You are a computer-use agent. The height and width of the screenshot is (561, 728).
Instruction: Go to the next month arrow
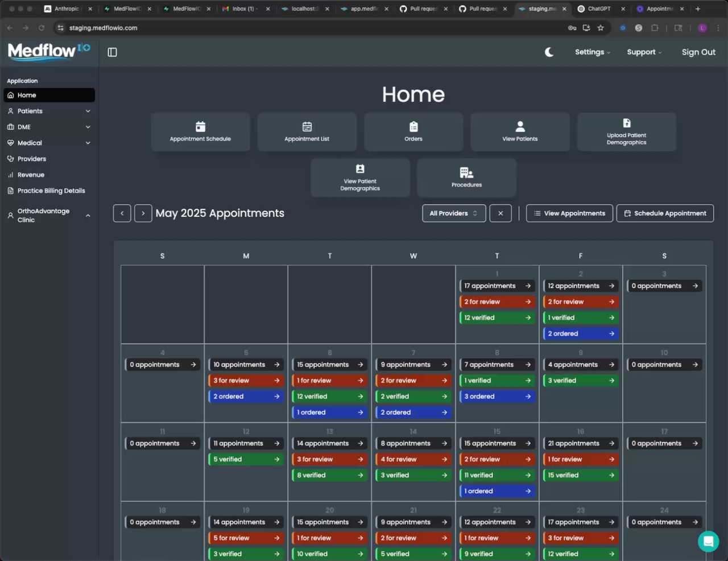pyautogui.click(x=143, y=213)
